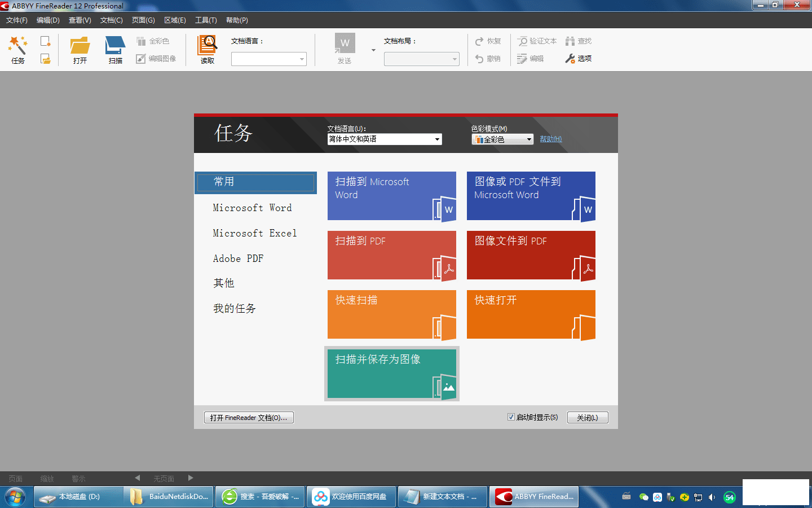This screenshot has height=508, width=812.
Task: Start the 快速打开 task tile
Action: pos(531,314)
